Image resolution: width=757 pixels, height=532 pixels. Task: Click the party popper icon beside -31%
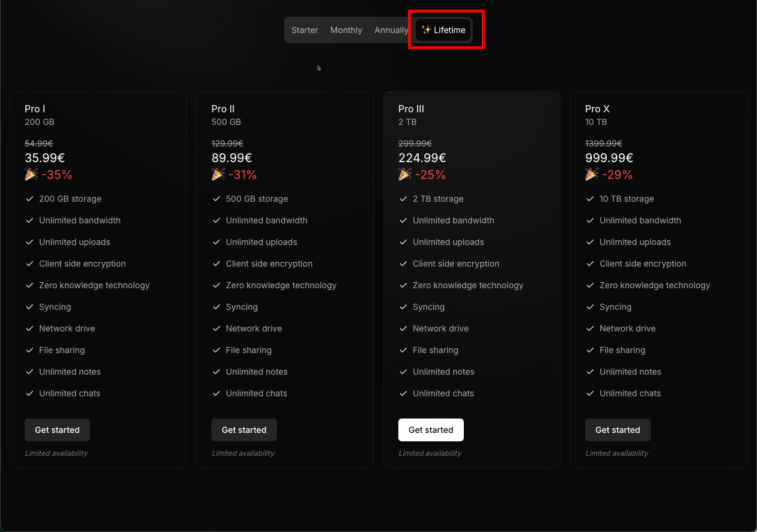pyautogui.click(x=218, y=175)
